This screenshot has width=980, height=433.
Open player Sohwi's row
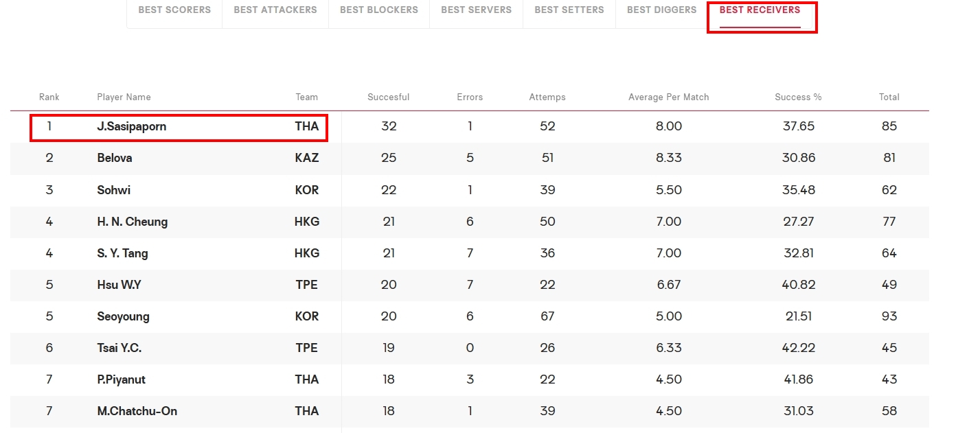tap(469, 190)
